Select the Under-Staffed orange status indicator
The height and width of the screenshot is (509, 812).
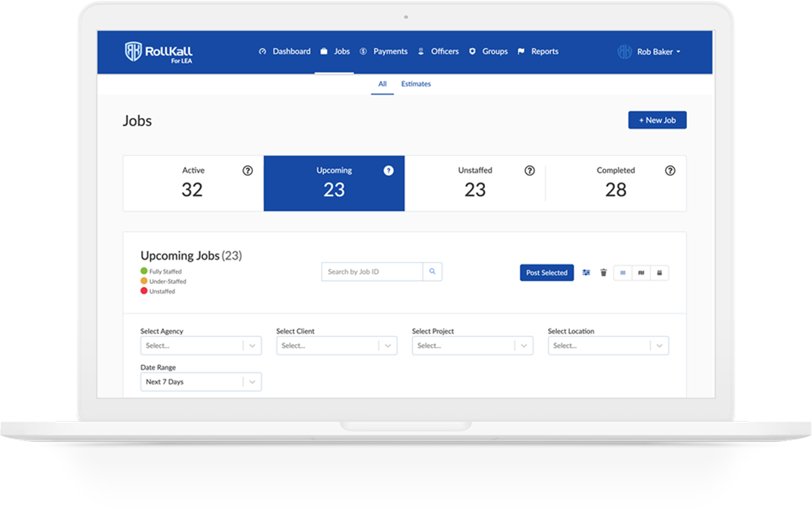click(144, 281)
